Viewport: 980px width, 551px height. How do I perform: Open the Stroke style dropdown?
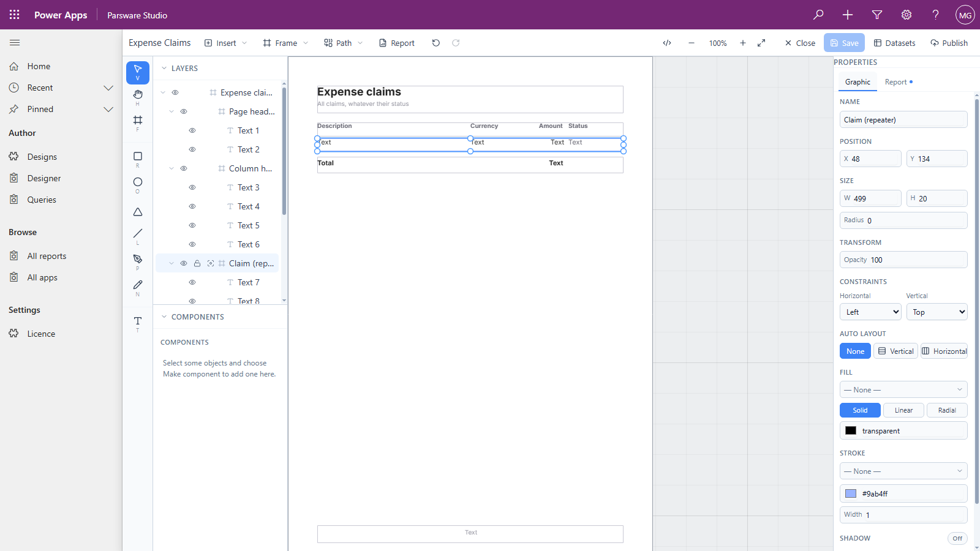pyautogui.click(x=903, y=471)
